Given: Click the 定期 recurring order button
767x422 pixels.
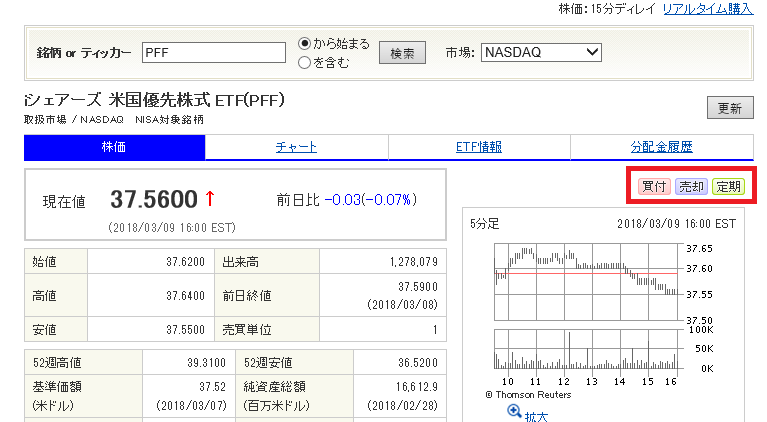Looking at the screenshot, I should pyautogui.click(x=728, y=186).
